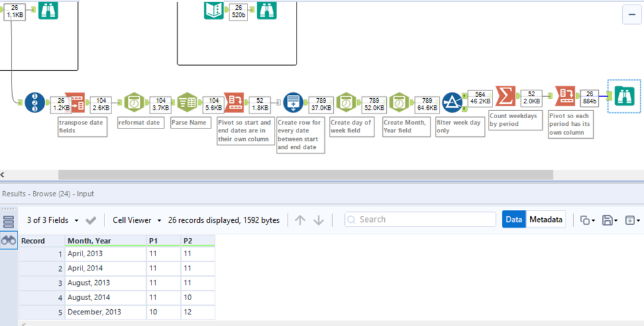
Task: Select the April, 2014 cell
Action: click(106, 269)
